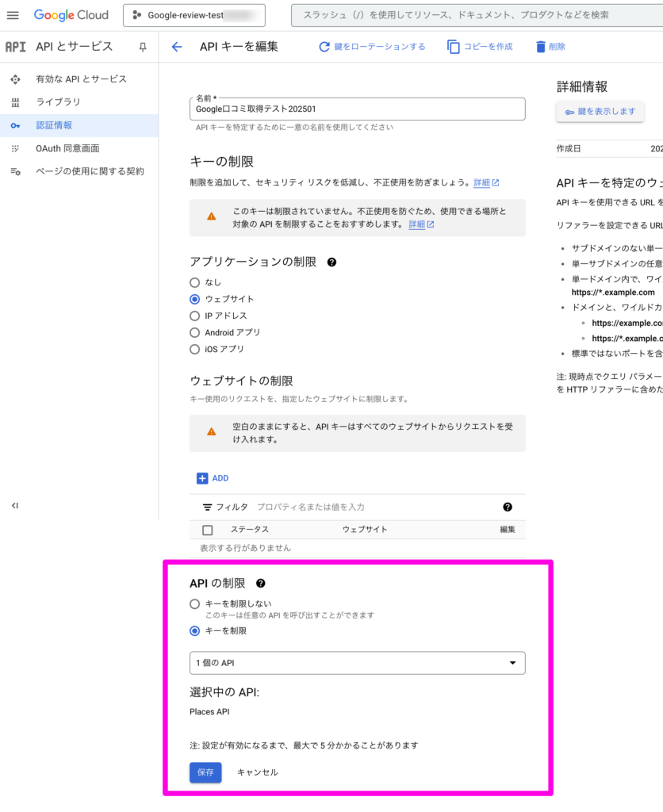Viewport: 663px width, 812px height.
Task: Select キーを制限しない radio option
Action: (x=195, y=603)
